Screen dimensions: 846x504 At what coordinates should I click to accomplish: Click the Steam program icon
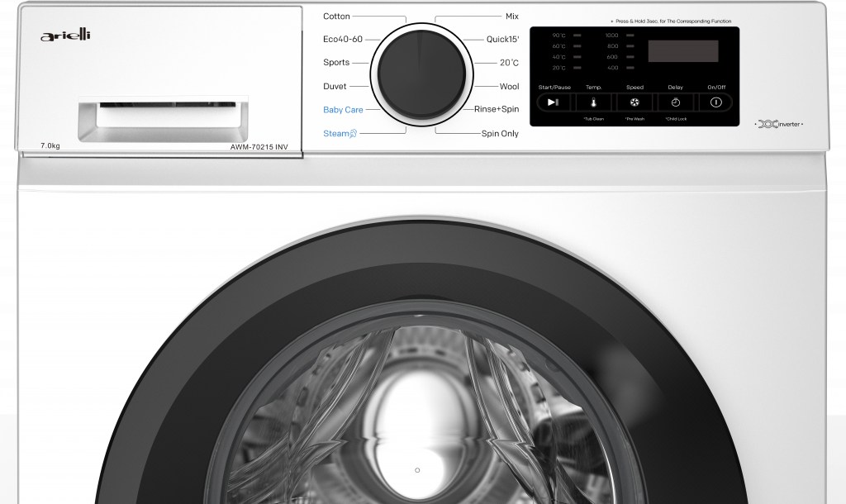353,133
